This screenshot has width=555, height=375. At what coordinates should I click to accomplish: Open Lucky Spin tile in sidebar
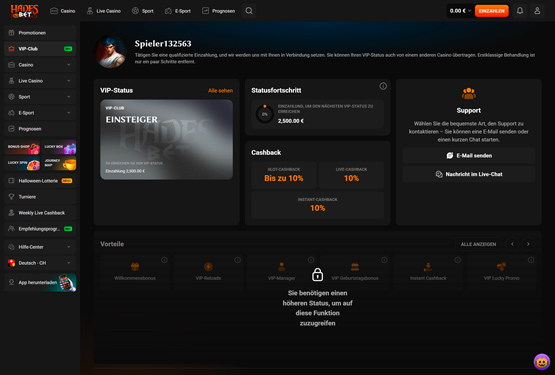pyautogui.click(x=23, y=164)
